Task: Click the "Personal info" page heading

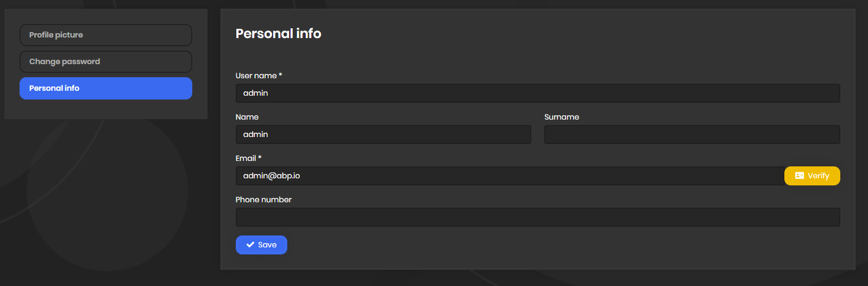Action: pyautogui.click(x=278, y=34)
